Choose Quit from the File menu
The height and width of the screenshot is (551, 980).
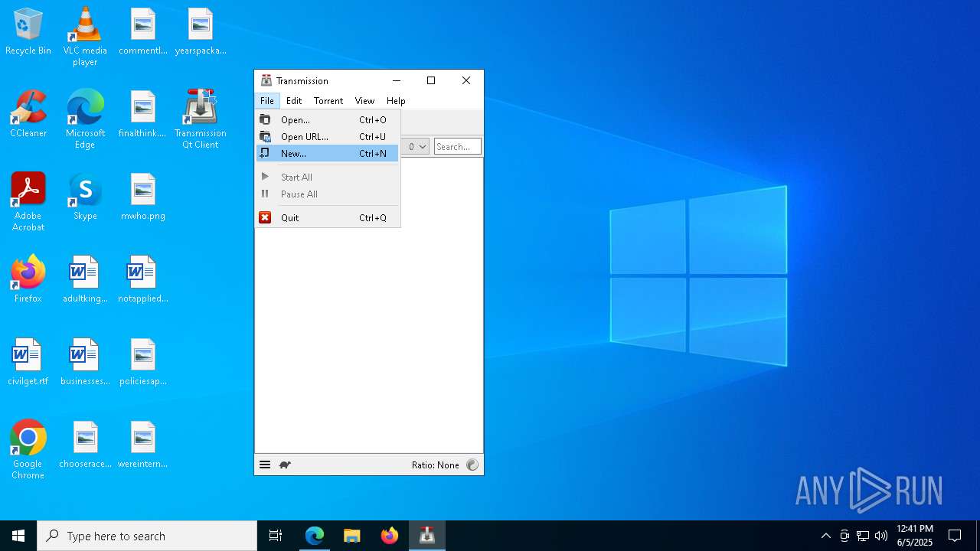click(x=327, y=217)
